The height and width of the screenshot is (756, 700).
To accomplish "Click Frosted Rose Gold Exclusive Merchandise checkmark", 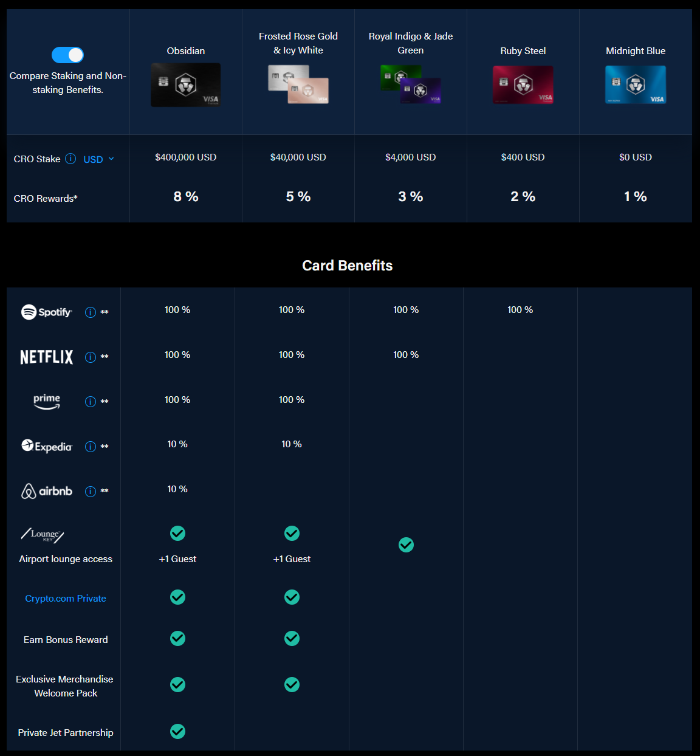I will pyautogui.click(x=292, y=685).
